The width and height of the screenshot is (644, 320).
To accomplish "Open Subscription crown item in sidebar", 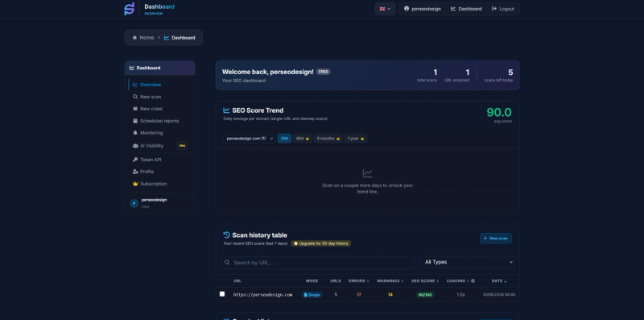I will point(150,184).
